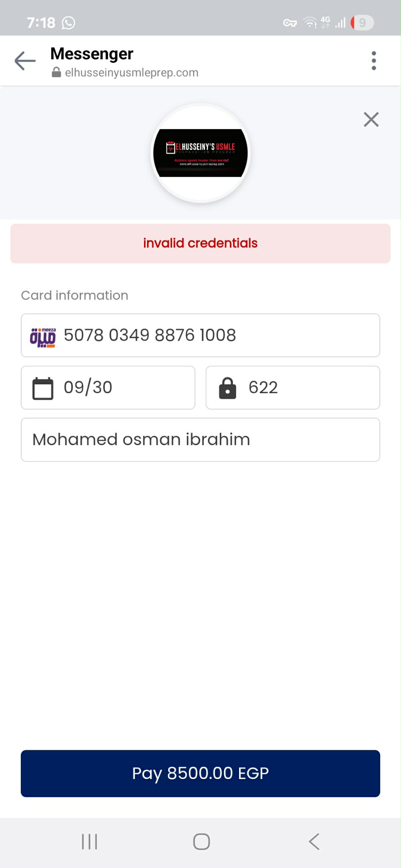Tap the Meeza card brand icon
401x868 pixels.
pos(43,337)
